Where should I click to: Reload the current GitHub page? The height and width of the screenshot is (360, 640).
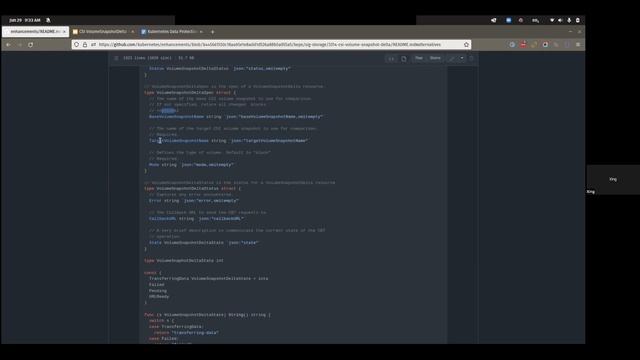(x=31, y=44)
